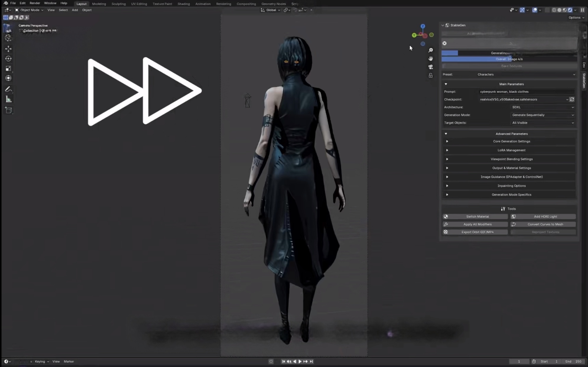Click the Add HDRI Light button

point(543,217)
